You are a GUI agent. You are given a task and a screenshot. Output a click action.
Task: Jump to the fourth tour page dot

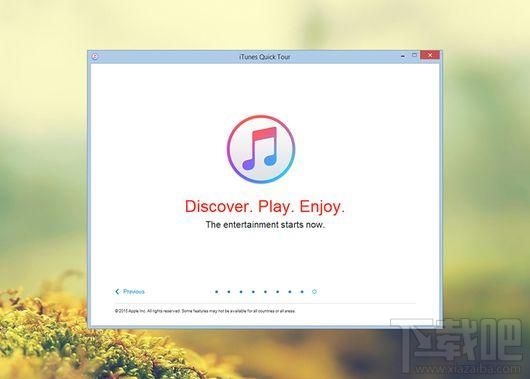[x=253, y=291]
